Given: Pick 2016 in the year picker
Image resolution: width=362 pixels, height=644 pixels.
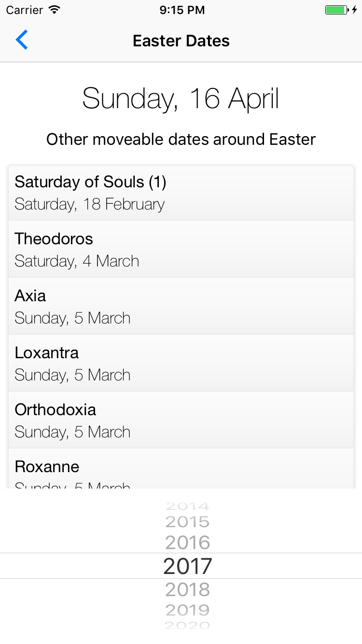Looking at the screenshot, I should pos(188,543).
